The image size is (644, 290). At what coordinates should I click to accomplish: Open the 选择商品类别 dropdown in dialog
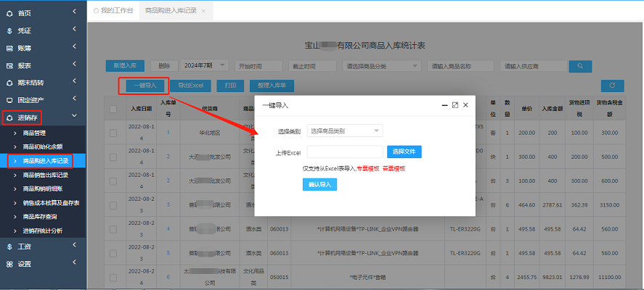point(345,130)
